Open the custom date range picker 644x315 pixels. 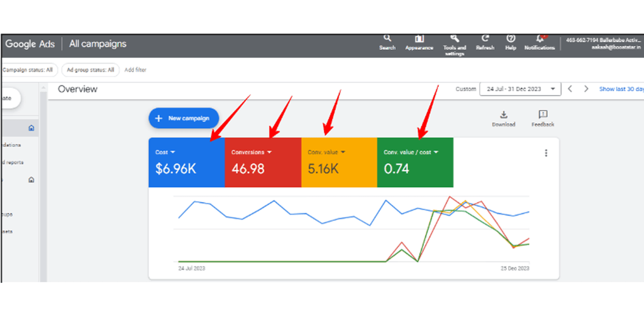coord(519,89)
